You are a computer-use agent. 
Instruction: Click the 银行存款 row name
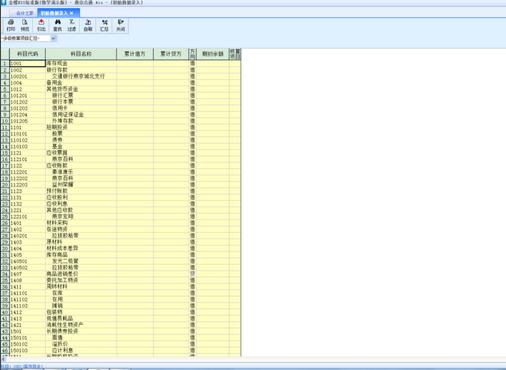click(81, 70)
